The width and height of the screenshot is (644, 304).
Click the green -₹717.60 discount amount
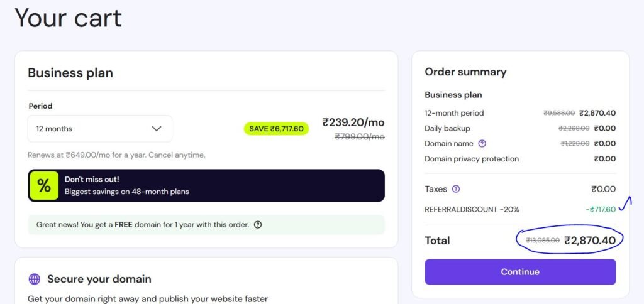tap(600, 209)
